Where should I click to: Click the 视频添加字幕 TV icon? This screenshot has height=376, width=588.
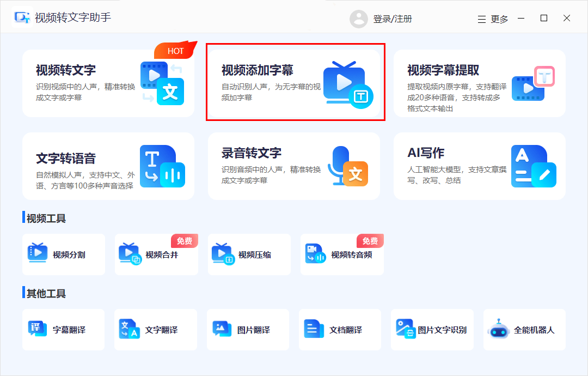click(x=348, y=85)
